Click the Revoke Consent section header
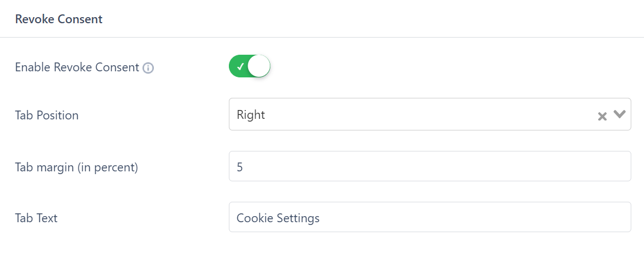Screen dimensions: 644x262 [x=59, y=19]
